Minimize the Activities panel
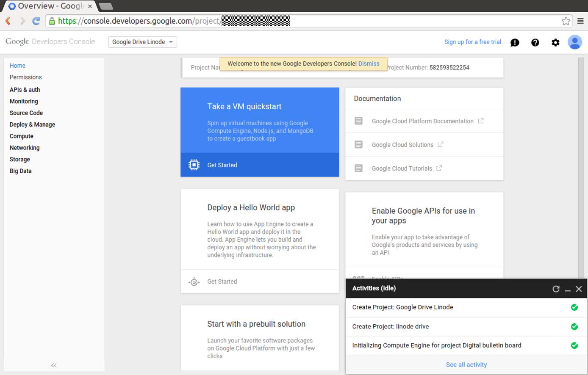The image size is (588, 375). pos(568,290)
